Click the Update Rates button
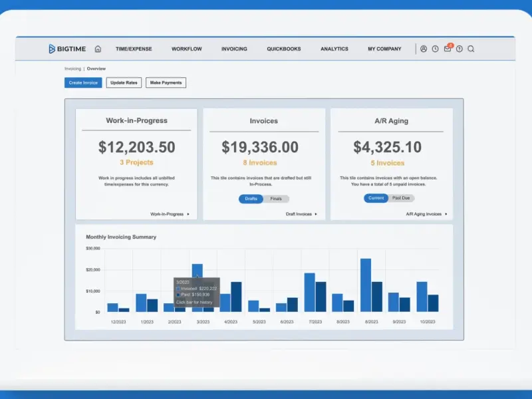Image resolution: width=532 pixels, height=399 pixels. 124,82
